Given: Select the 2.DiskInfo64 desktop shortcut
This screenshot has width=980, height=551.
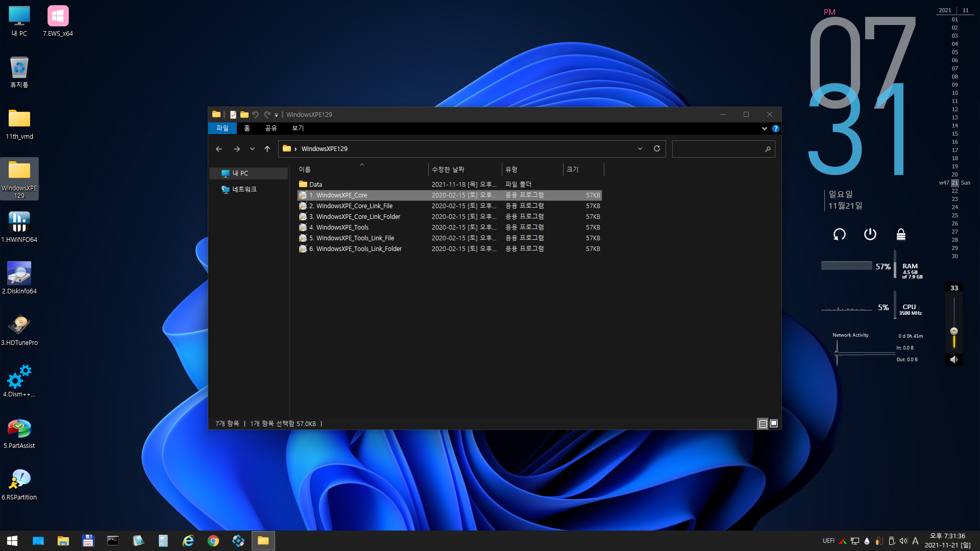Looking at the screenshot, I should click(x=19, y=279).
